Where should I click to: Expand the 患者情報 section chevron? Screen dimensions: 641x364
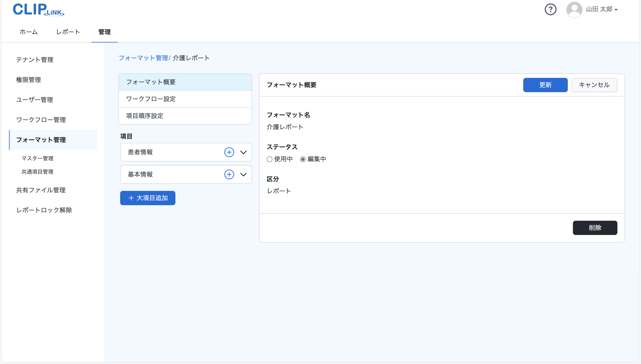click(243, 152)
